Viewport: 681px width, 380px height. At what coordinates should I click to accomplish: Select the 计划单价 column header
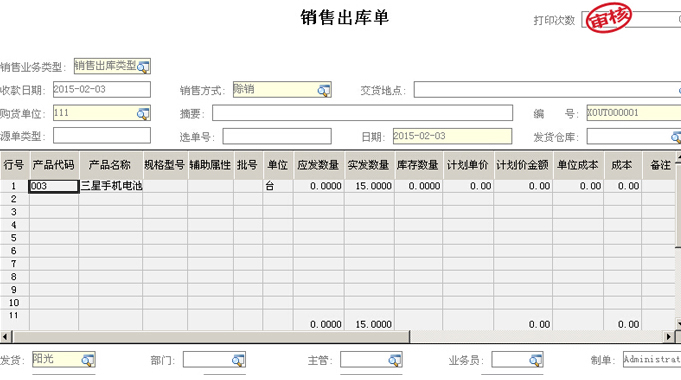(x=468, y=165)
